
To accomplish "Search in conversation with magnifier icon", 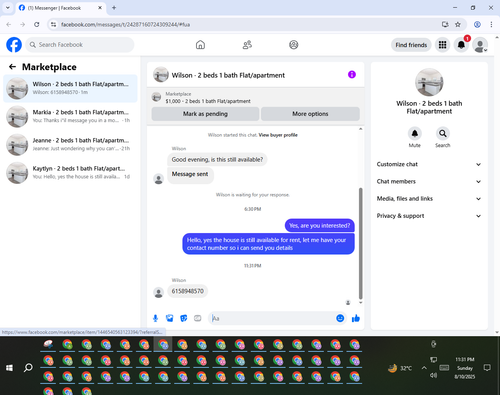I will (443, 134).
